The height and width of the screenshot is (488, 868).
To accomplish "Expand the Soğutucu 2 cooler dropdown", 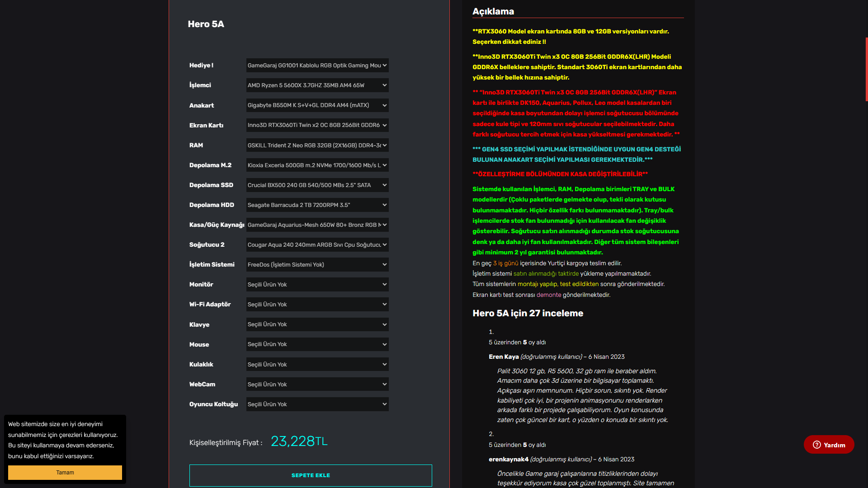I will (317, 244).
